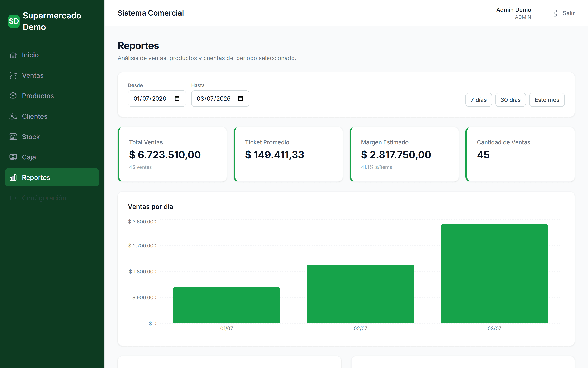588x368 pixels.
Task: Click the Cantidad de Ventas label
Action: [x=503, y=142]
